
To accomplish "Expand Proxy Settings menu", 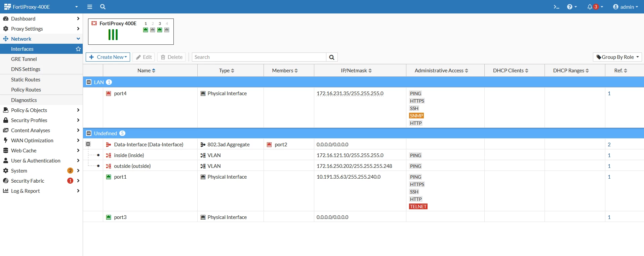I will pos(41,29).
